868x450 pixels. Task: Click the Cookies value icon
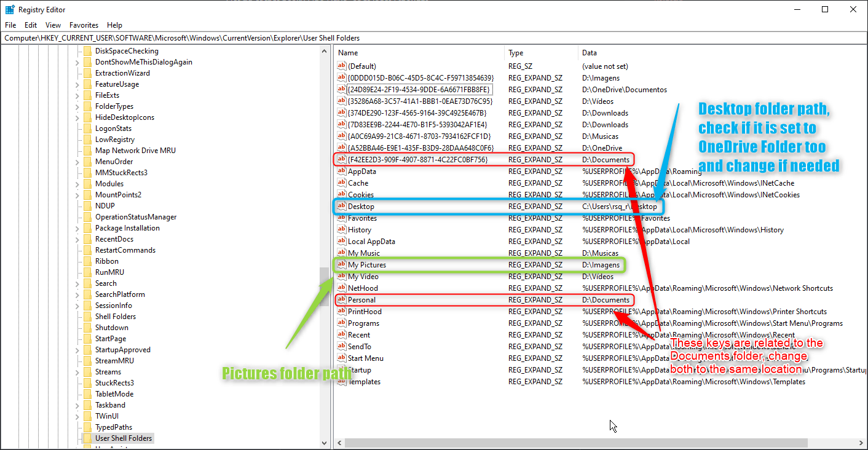point(342,194)
